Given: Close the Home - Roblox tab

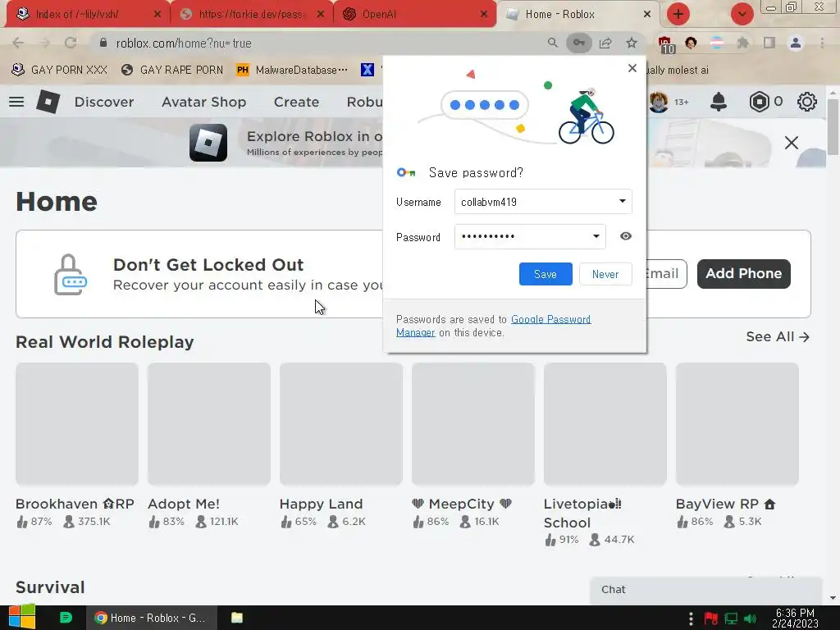Looking at the screenshot, I should point(647,14).
